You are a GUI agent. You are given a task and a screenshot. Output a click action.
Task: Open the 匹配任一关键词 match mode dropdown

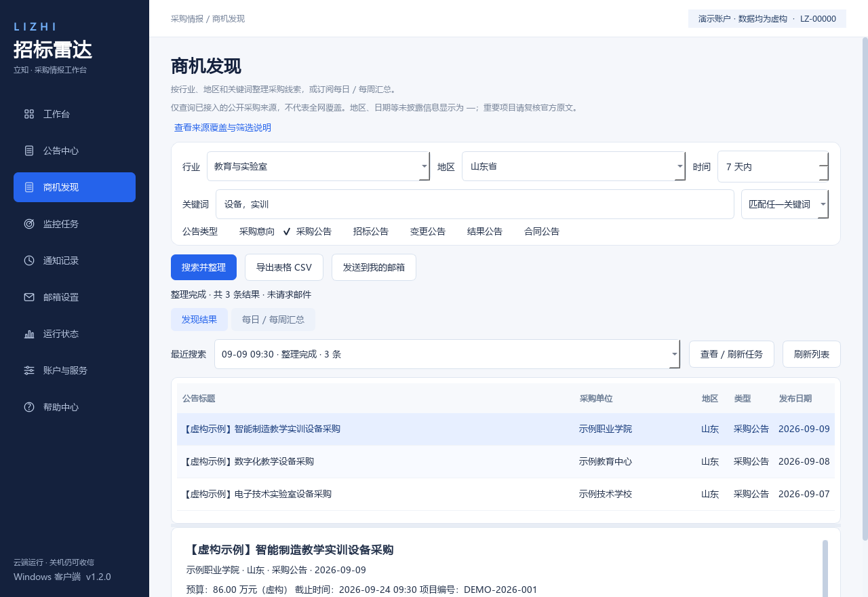pos(785,204)
